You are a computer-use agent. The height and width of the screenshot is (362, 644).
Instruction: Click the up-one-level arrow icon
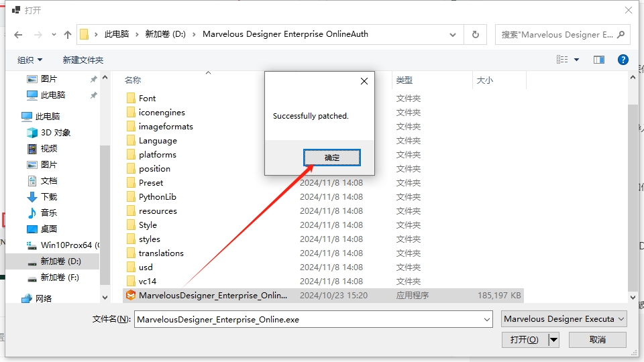68,34
